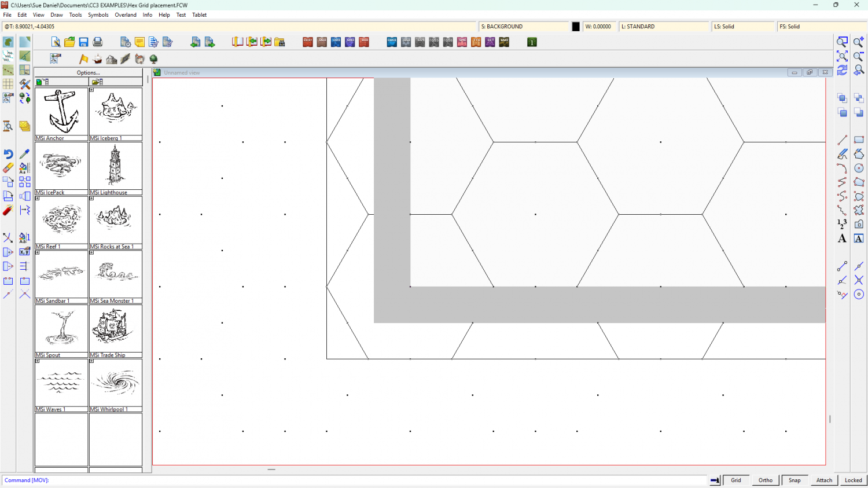Click the black current color swatch

pos(576,27)
